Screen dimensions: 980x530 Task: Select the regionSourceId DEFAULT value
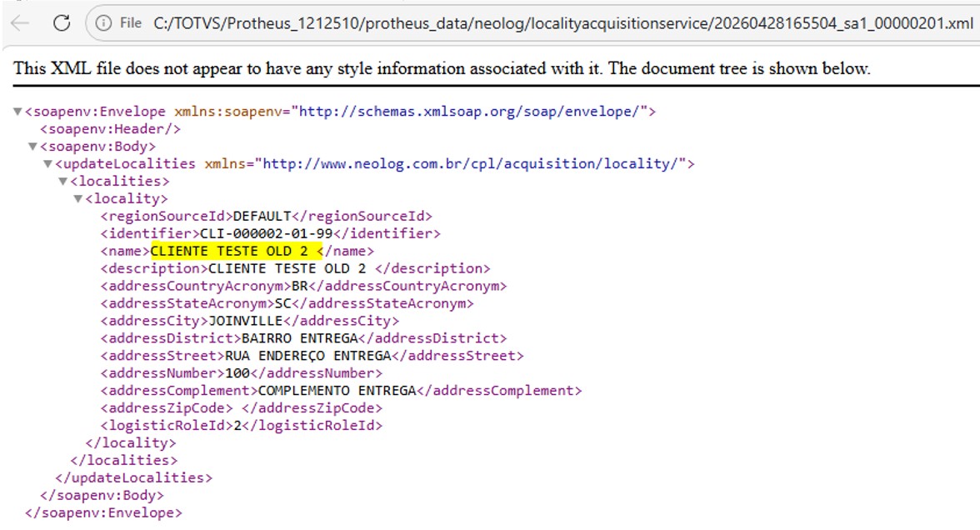tap(262, 217)
